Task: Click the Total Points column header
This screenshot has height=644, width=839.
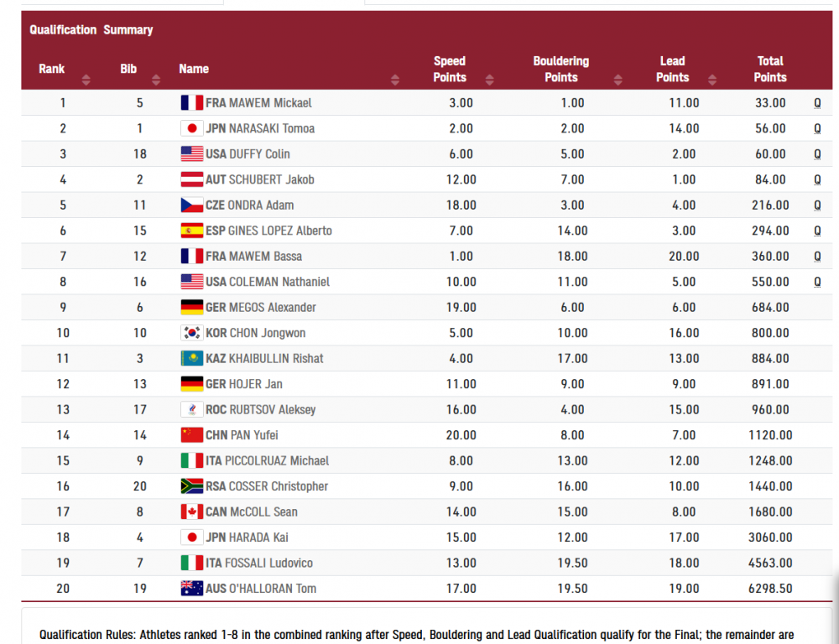Action: [x=769, y=69]
